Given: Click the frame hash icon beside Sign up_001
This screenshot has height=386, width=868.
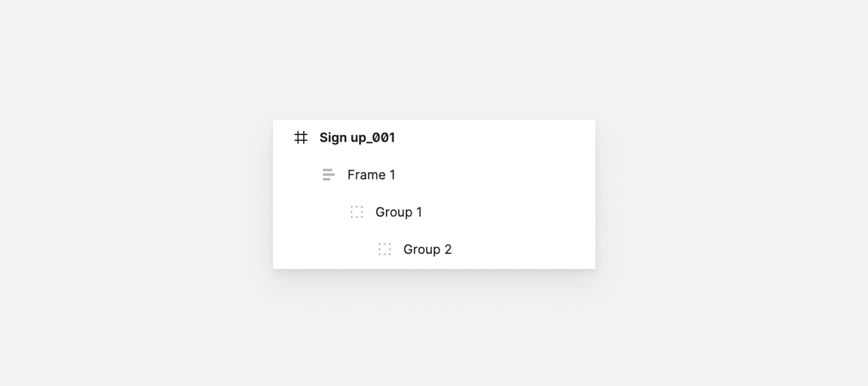Looking at the screenshot, I should click(301, 138).
